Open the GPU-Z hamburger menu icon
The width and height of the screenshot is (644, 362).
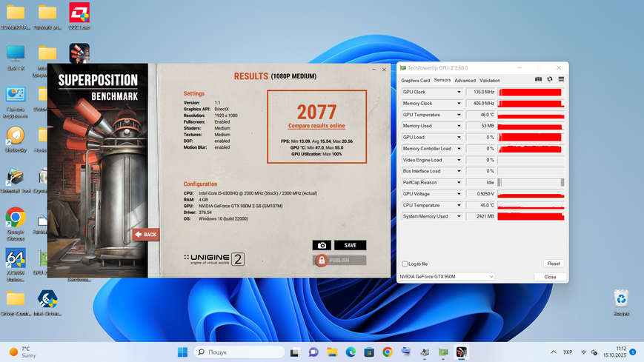tap(561, 79)
